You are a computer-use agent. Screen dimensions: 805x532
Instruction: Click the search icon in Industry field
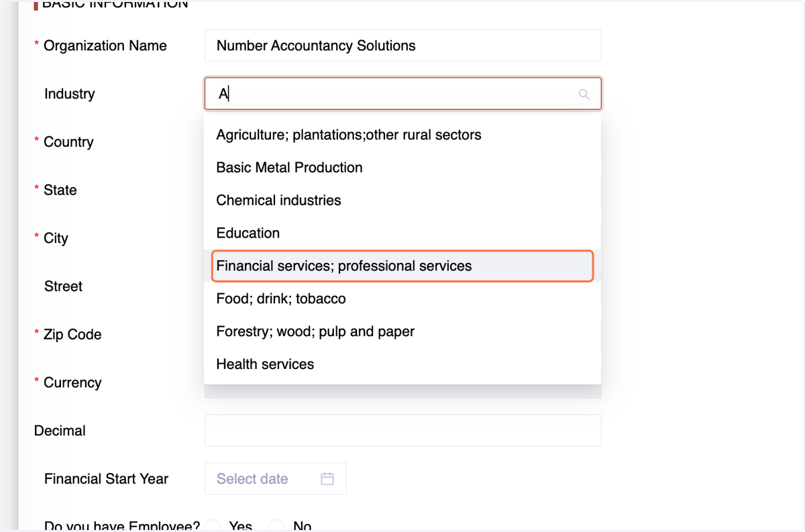click(x=584, y=95)
